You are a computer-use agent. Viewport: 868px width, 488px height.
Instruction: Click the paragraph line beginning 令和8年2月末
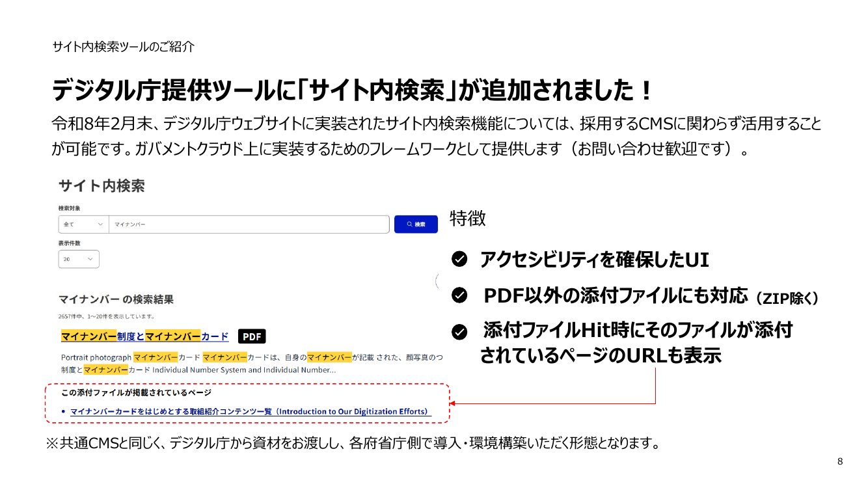(437, 124)
